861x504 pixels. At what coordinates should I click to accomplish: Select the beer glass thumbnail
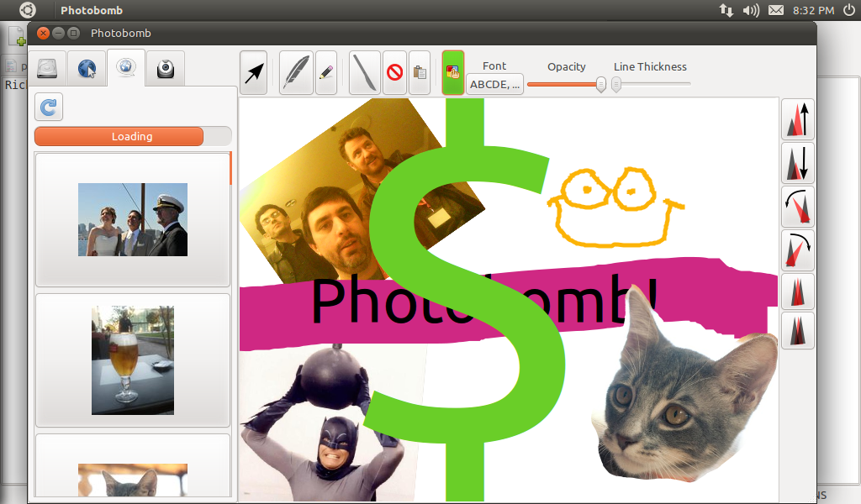pos(133,360)
